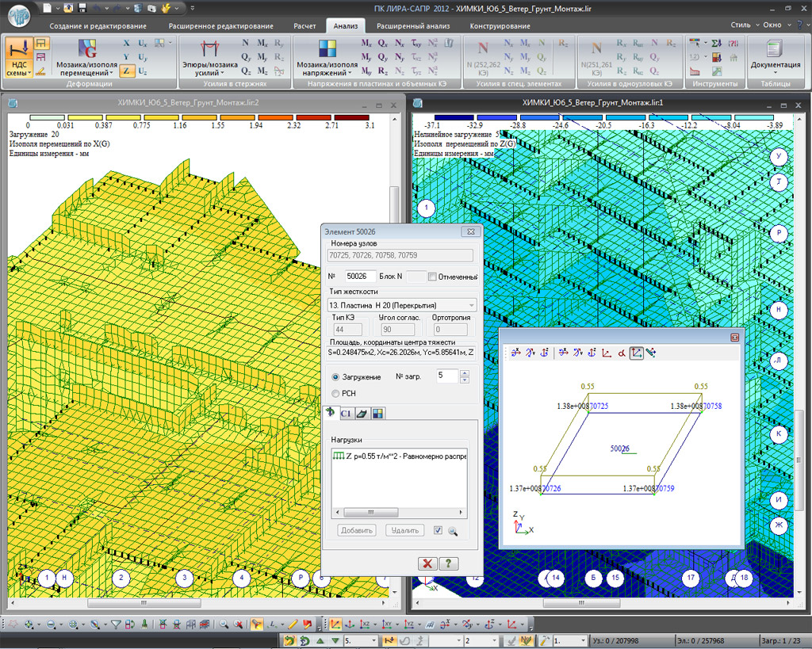
Task: Expand the Тип жесткости dropdown
Action: click(472, 305)
